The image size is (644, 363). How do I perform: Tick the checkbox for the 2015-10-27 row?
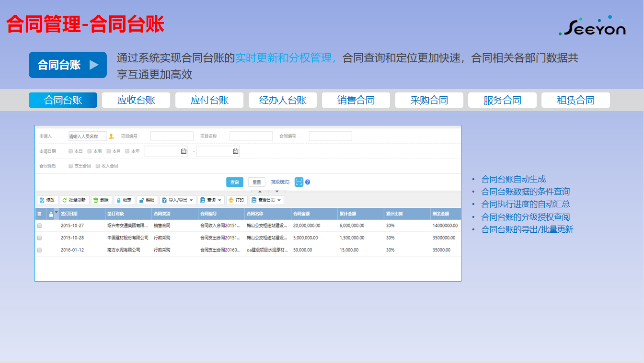coord(40,226)
